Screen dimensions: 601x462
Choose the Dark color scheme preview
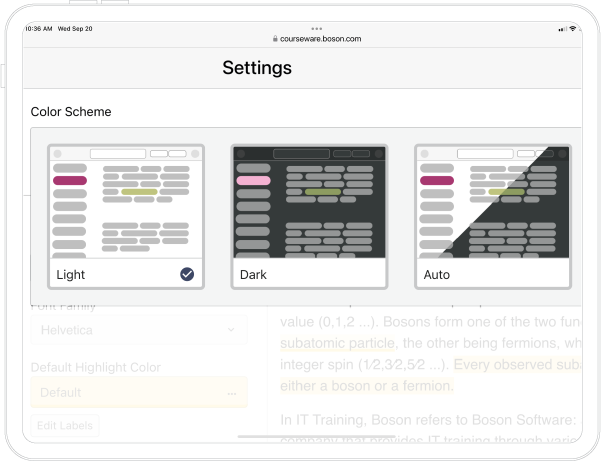pos(309,205)
